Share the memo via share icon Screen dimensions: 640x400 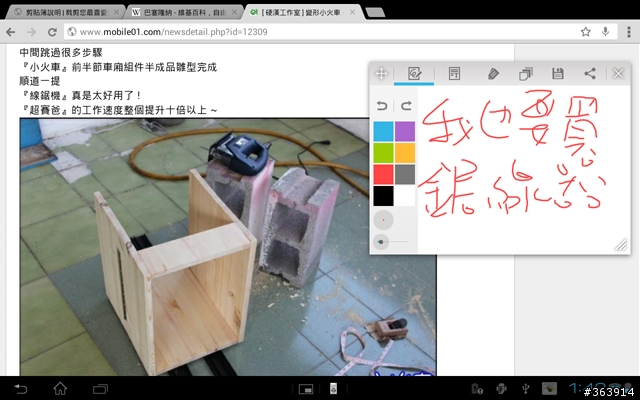[x=590, y=74]
